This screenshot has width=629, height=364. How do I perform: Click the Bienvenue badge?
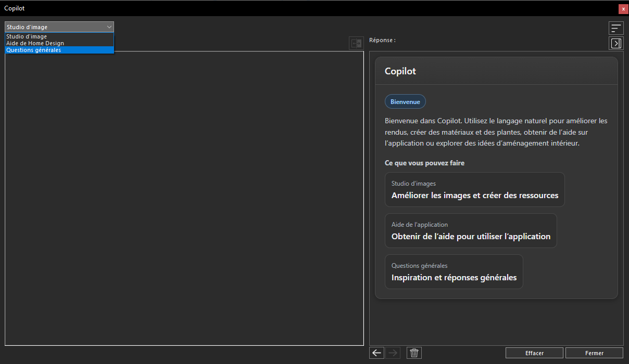405,101
